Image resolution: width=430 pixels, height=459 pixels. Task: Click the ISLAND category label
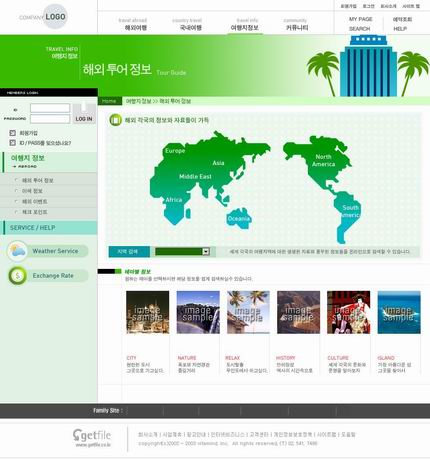pos(386,358)
